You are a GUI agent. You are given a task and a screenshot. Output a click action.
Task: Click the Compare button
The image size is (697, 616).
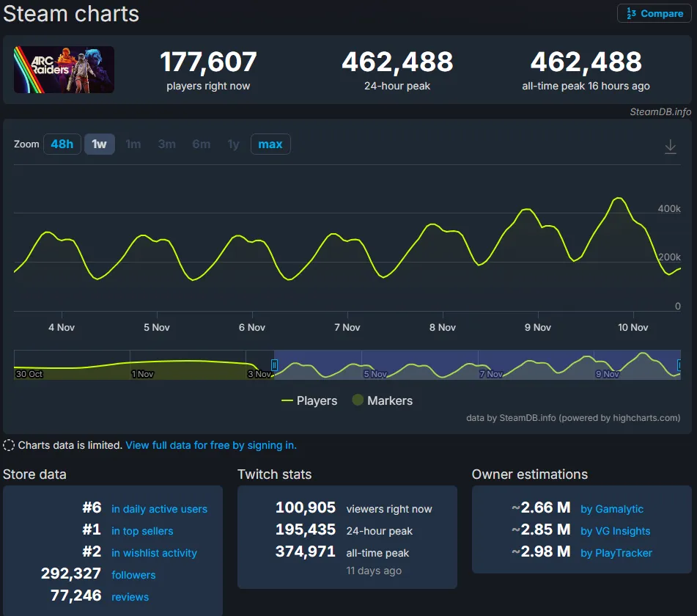(654, 14)
